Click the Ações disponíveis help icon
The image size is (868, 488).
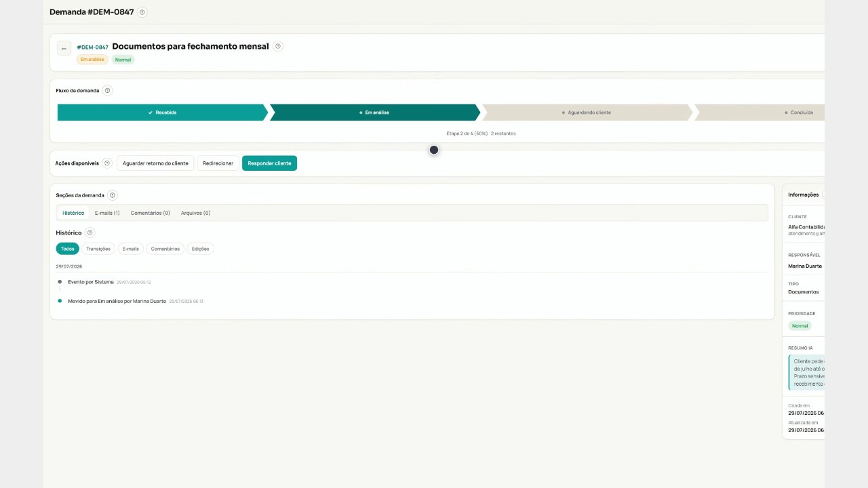click(x=107, y=163)
